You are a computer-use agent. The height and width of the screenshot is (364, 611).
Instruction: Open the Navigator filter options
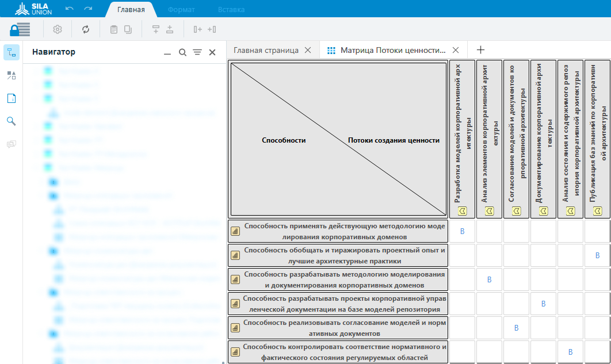point(197,52)
